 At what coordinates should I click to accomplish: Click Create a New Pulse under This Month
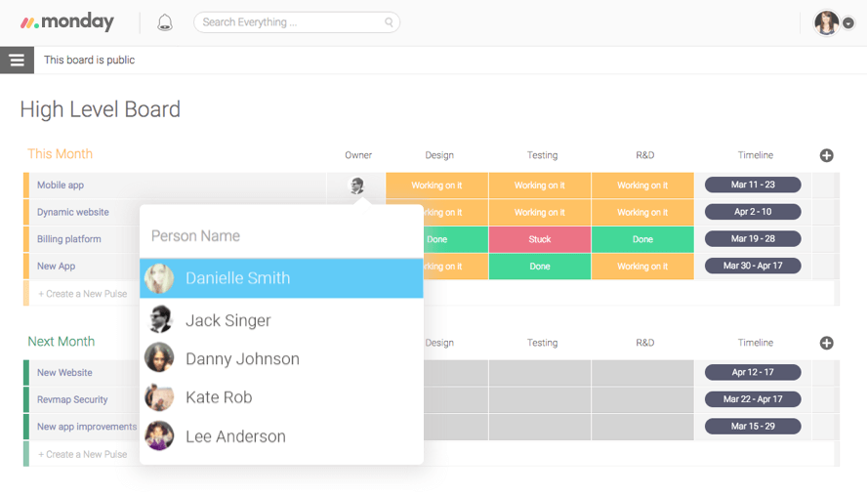[x=83, y=294]
